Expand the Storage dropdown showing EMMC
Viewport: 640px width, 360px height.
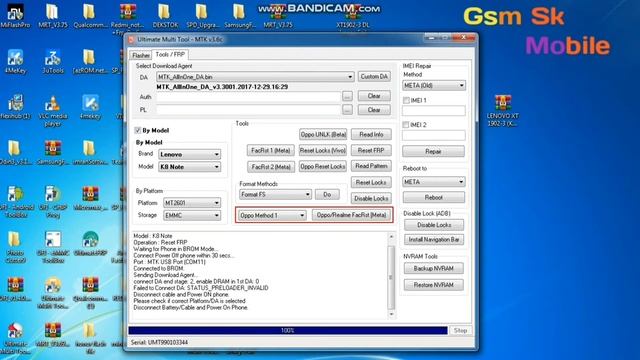[192, 215]
